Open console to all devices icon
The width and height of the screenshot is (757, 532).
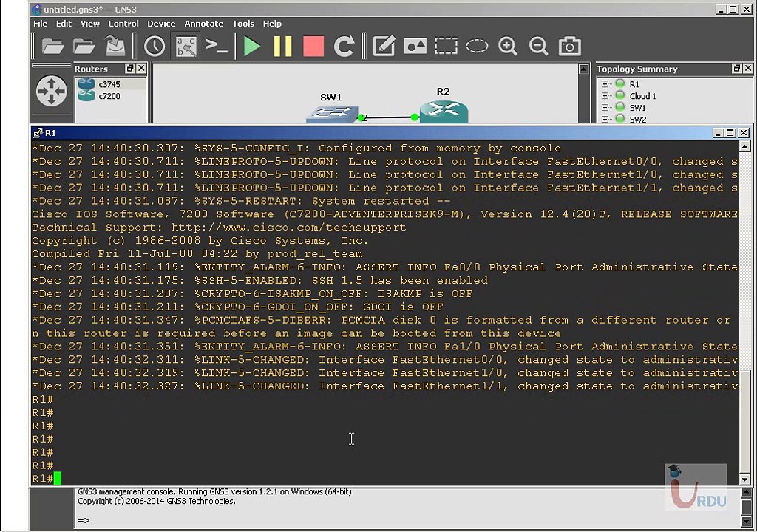pos(216,47)
